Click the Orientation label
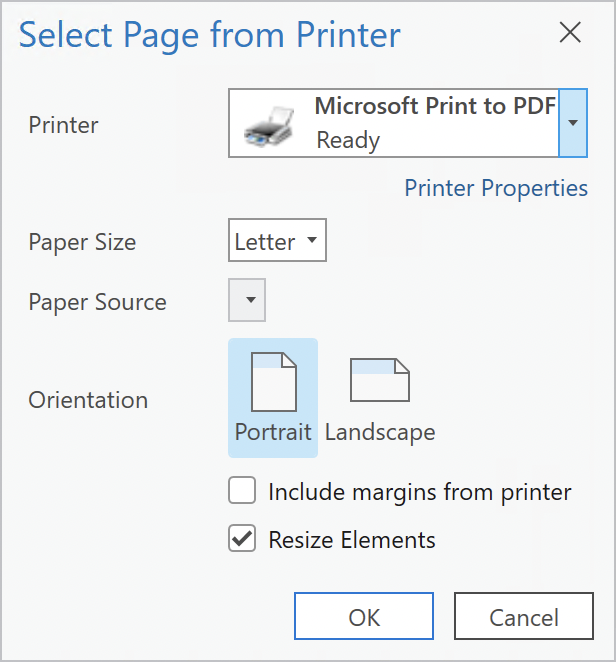The height and width of the screenshot is (662, 616). 88,400
